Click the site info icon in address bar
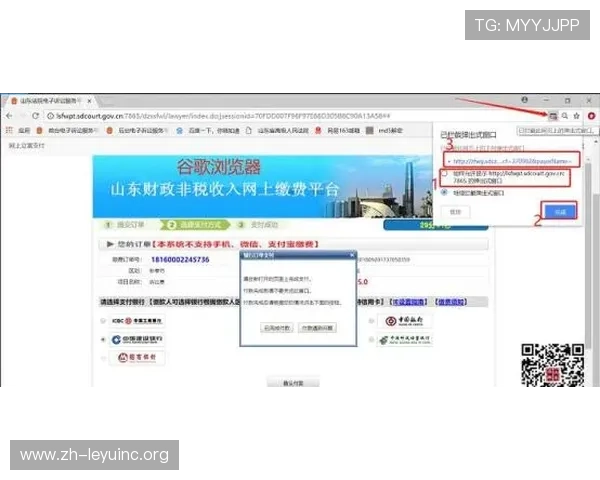 pyautogui.click(x=50, y=116)
